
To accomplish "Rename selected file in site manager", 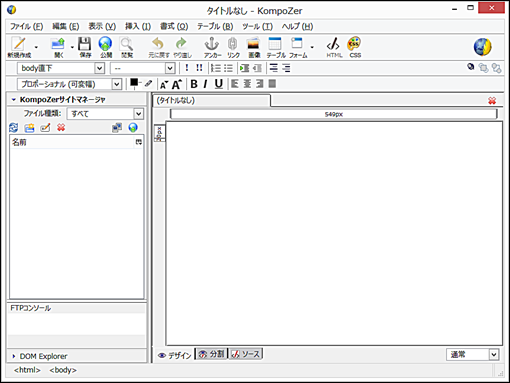I will point(45,127).
